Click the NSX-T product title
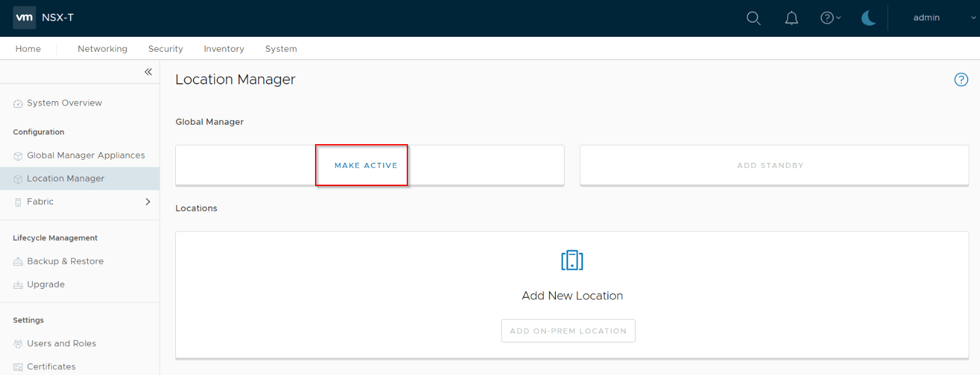The image size is (980, 375). 57,17
